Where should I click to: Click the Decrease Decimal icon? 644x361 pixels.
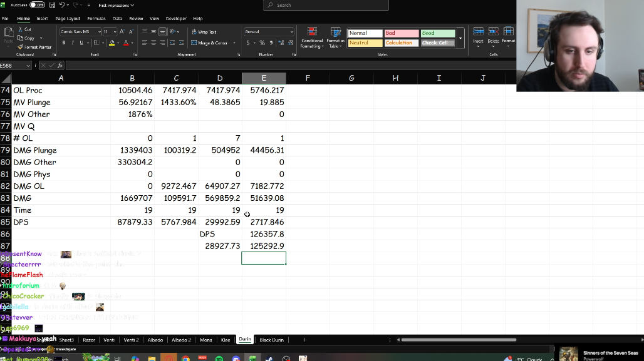tap(291, 43)
